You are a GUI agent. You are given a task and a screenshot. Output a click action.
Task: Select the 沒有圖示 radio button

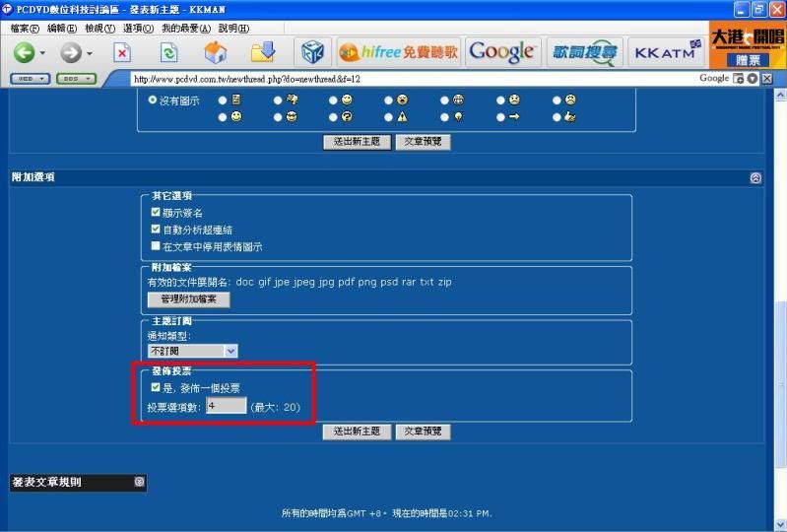153,100
